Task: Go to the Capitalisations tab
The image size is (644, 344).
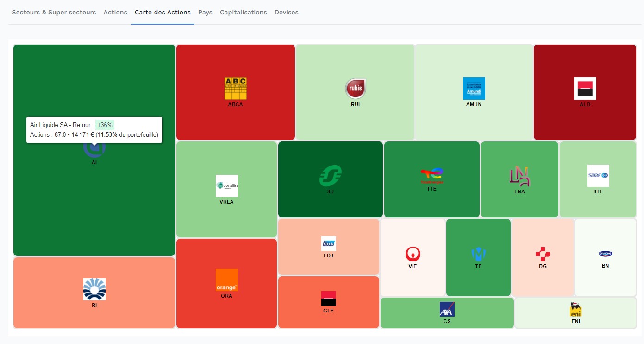Action: (x=244, y=12)
